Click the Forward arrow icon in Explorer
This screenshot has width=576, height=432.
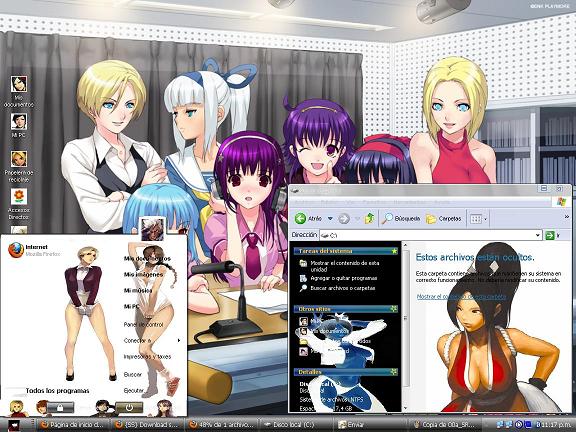coord(344,219)
